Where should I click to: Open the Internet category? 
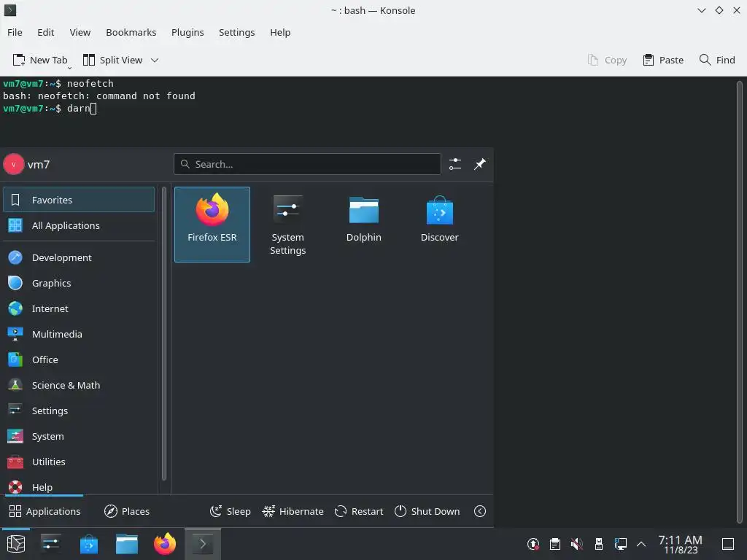(x=79, y=308)
